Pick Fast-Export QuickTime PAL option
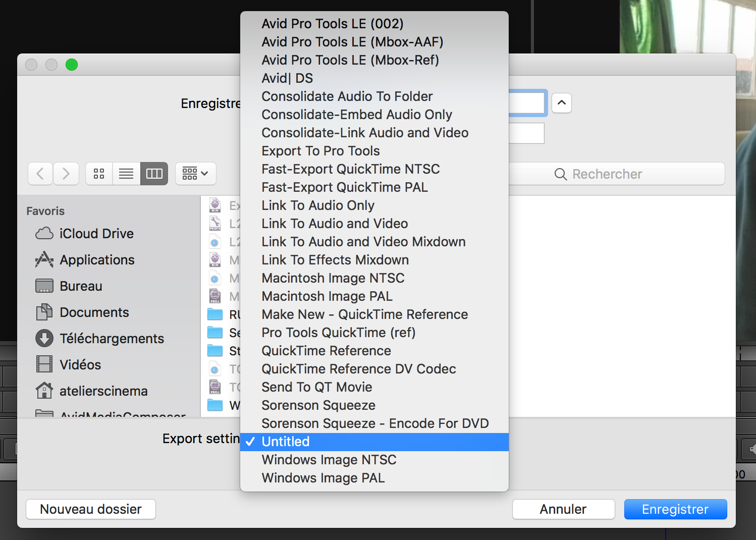This screenshot has height=540, width=756. [344, 187]
